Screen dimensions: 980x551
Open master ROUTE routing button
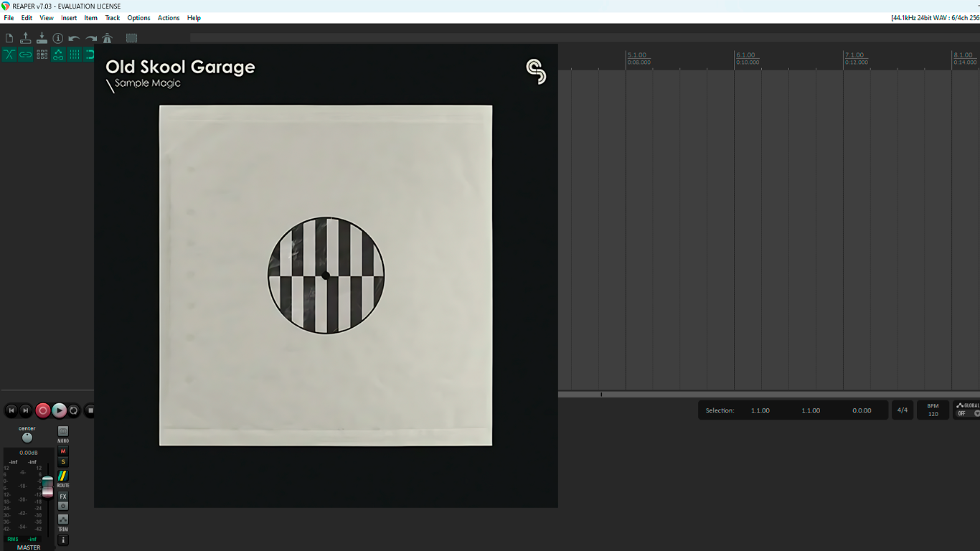[63, 476]
